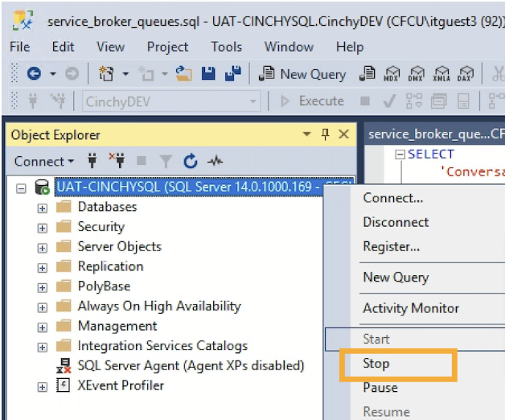The width and height of the screenshot is (505, 420).
Task: Click the Stop square icon in Object Explorer toolbar
Action: [x=142, y=161]
